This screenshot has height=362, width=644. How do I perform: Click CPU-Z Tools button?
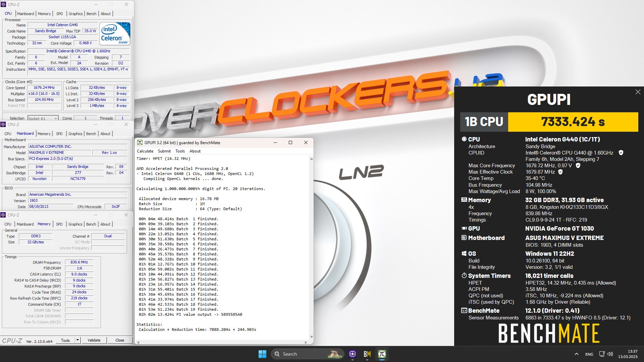coord(65,340)
